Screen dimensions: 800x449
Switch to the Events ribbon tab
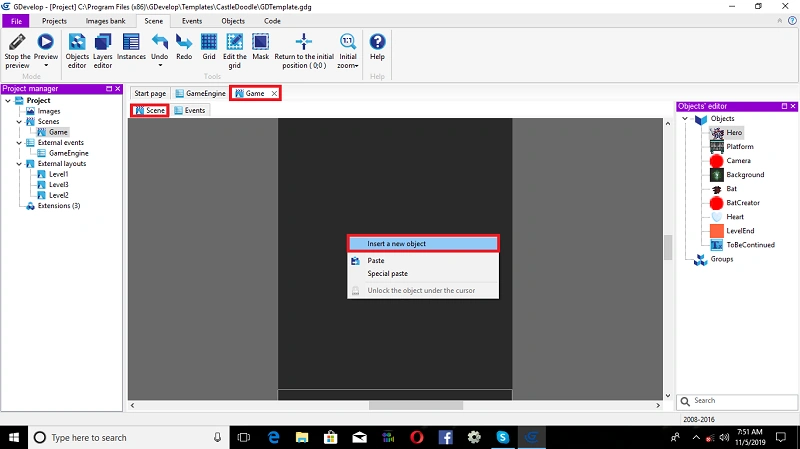pyautogui.click(x=192, y=21)
